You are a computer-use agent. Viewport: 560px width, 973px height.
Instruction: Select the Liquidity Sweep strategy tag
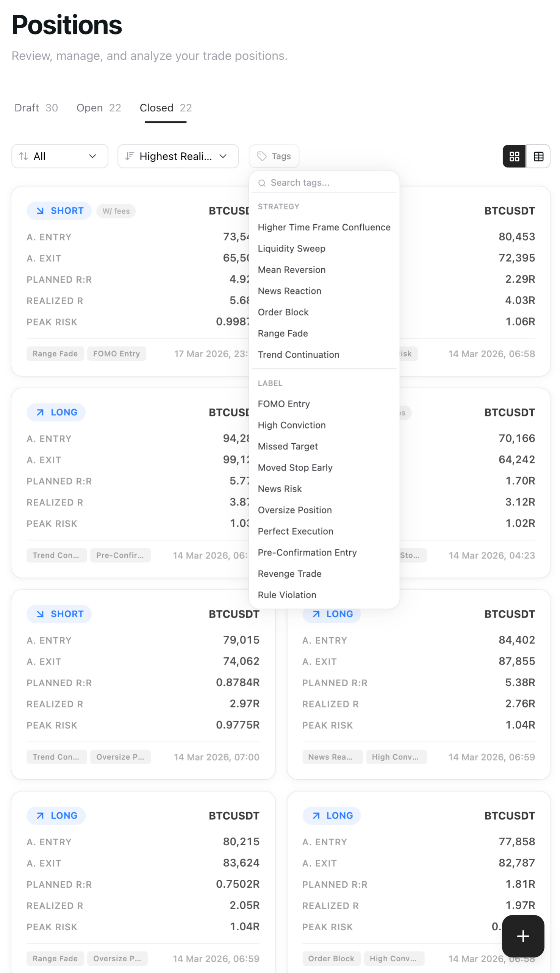pos(291,249)
